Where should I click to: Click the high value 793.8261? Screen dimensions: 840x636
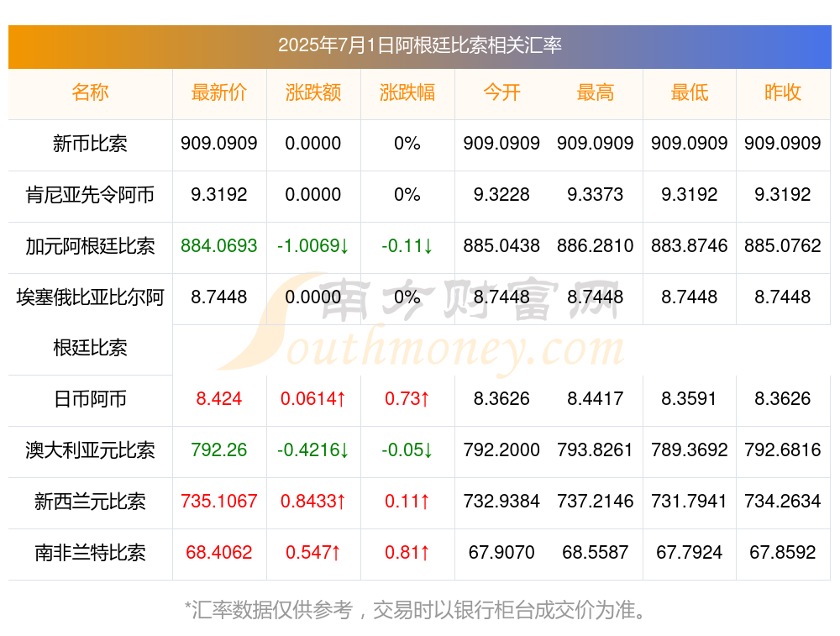(596, 450)
